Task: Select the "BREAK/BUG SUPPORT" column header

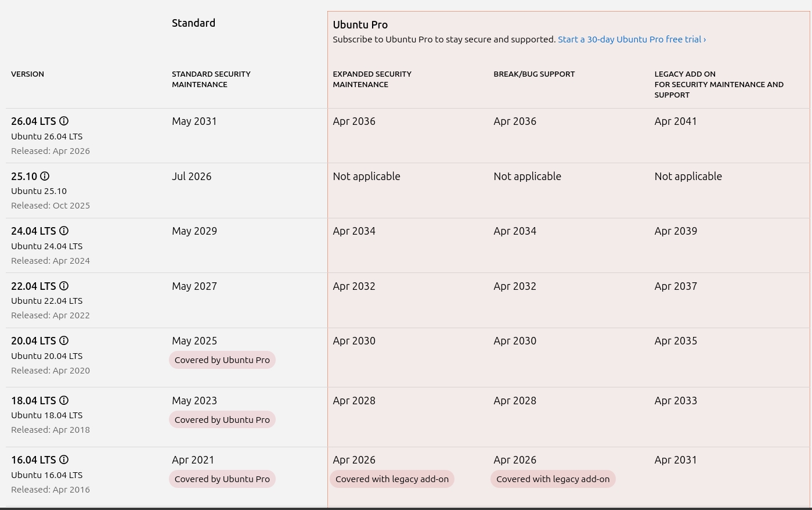Action: click(534, 74)
